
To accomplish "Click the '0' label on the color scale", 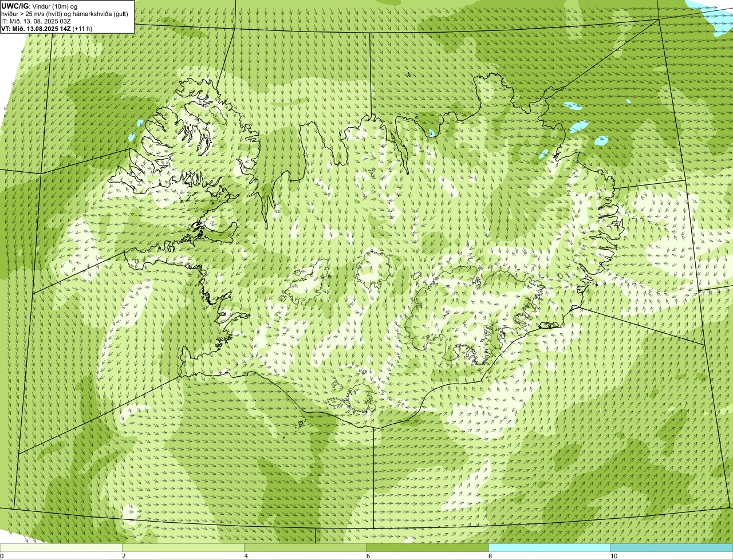I will pyautogui.click(x=2, y=556).
